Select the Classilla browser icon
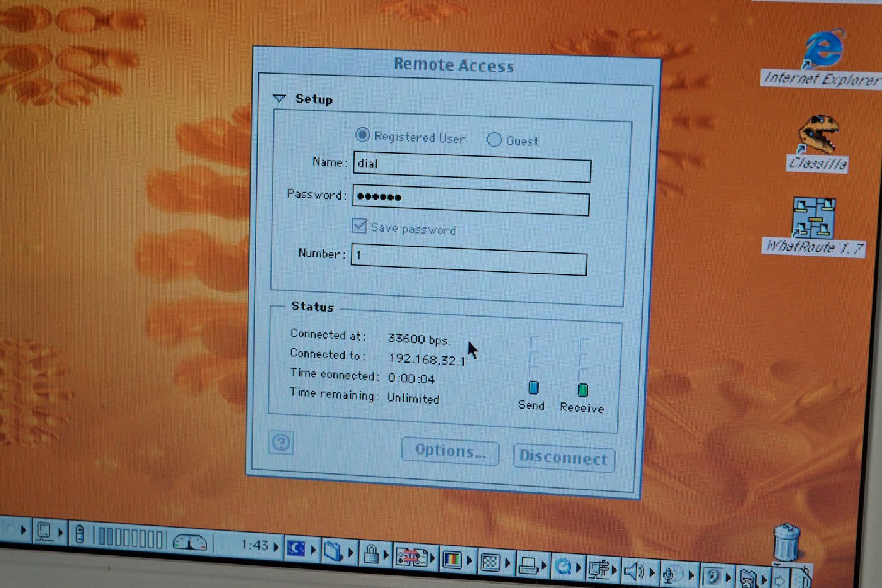 [818, 135]
